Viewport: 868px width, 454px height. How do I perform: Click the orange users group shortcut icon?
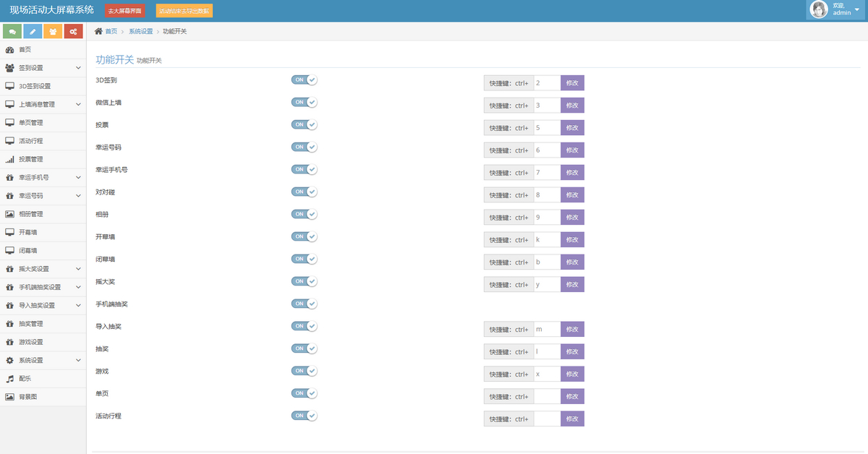53,32
